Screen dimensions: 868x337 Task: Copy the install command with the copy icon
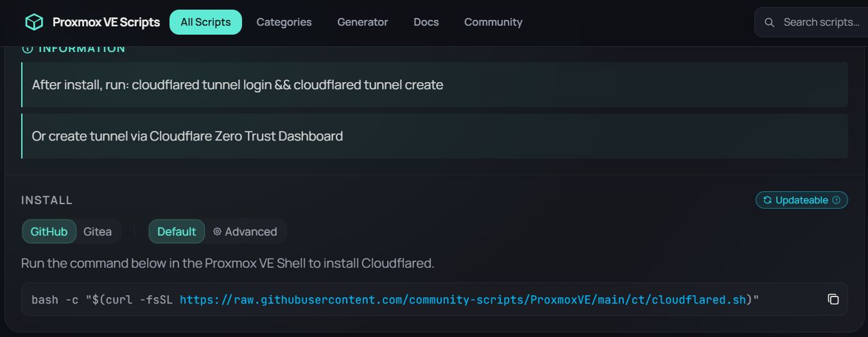point(833,299)
